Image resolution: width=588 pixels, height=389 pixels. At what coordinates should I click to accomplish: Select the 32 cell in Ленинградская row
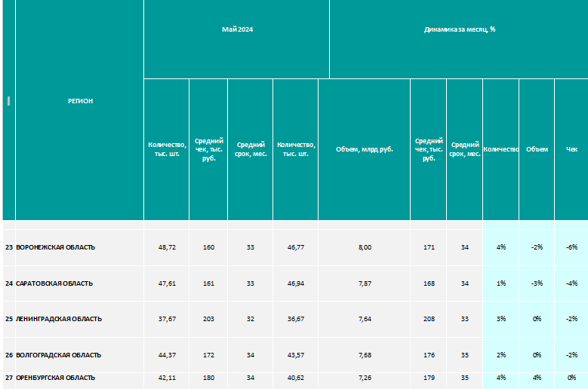(250, 319)
